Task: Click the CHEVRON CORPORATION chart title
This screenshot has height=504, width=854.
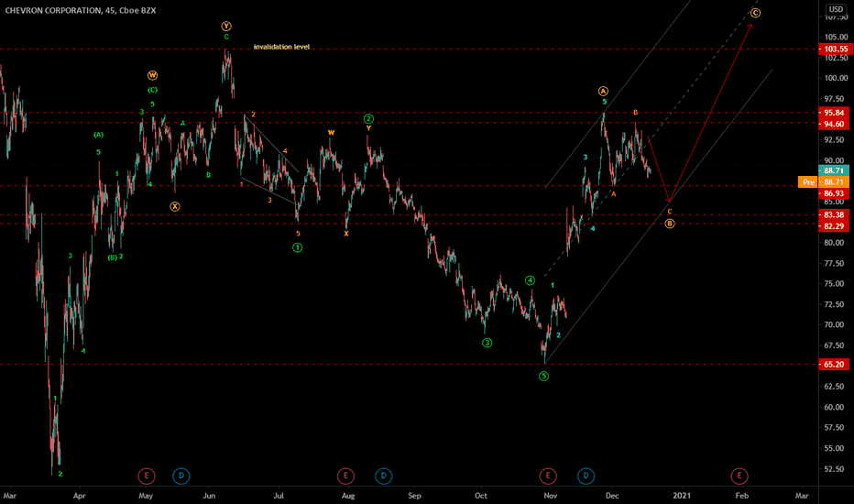Action: click(80, 10)
